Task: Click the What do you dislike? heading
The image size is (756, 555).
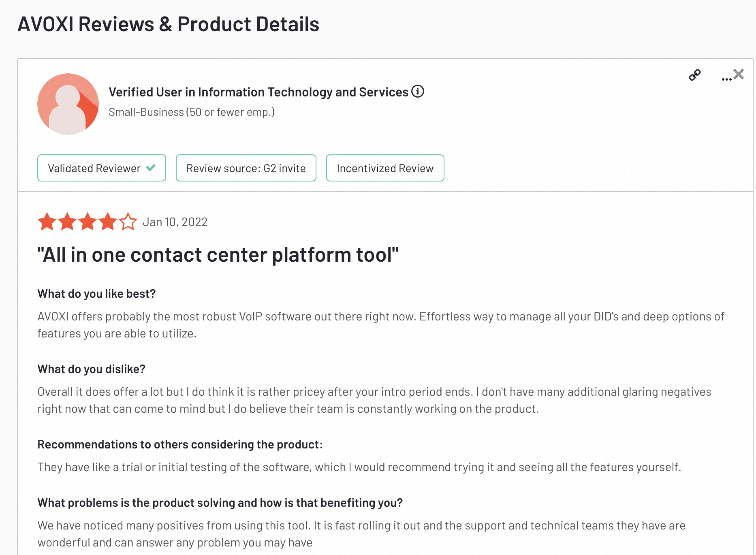Action: pos(92,369)
